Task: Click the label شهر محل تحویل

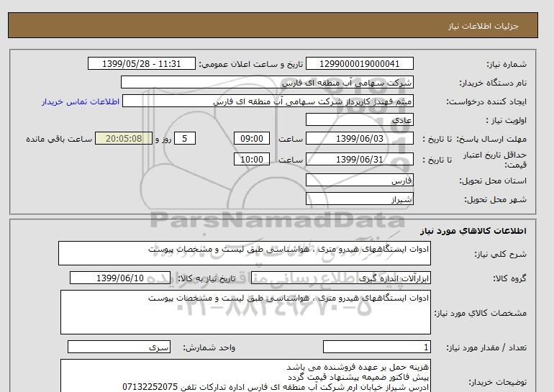Action: (x=495, y=199)
